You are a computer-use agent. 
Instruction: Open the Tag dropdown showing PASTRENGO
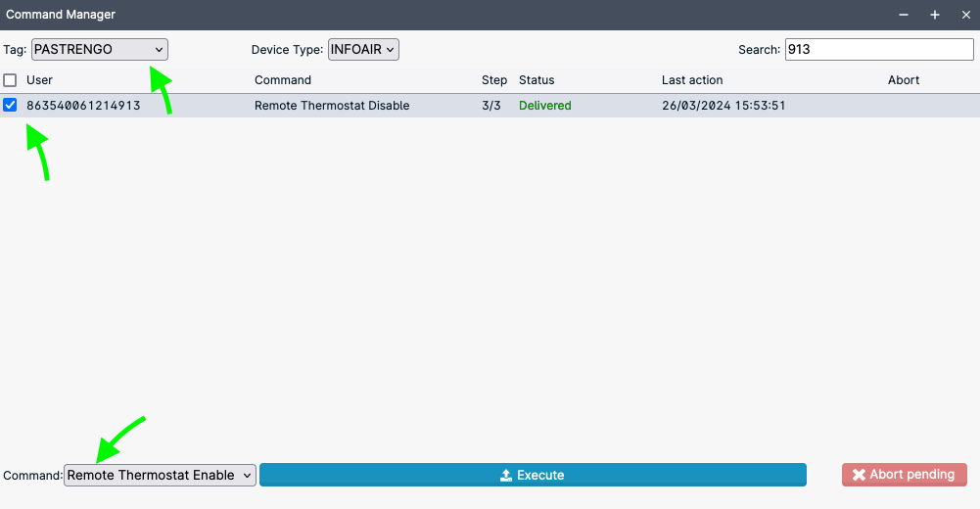click(x=99, y=49)
